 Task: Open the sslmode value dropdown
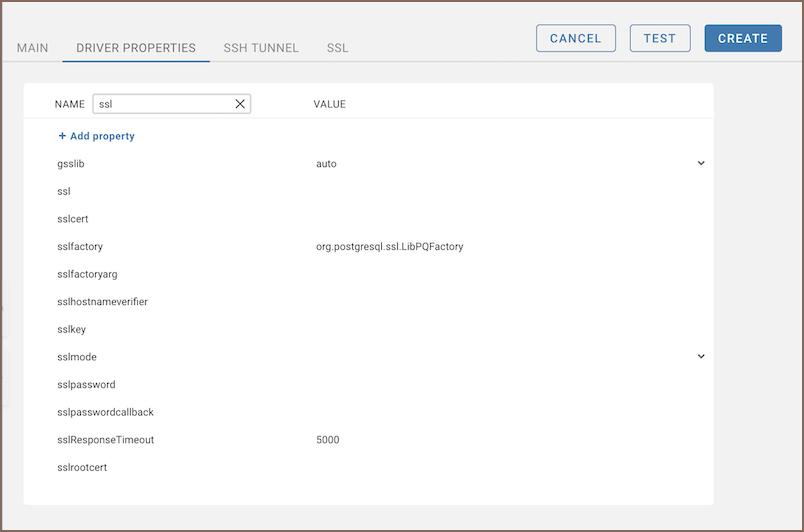click(700, 356)
